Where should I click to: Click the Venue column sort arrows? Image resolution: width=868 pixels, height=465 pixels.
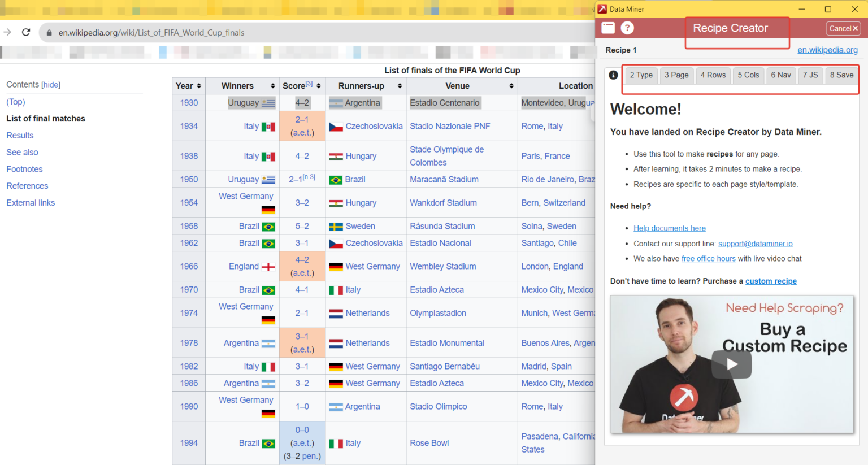pyautogui.click(x=511, y=85)
